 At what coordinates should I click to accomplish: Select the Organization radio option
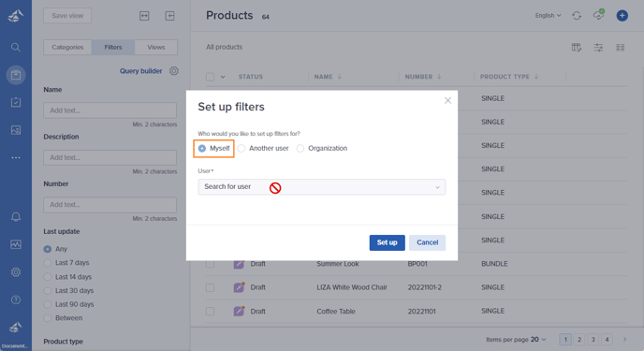pyautogui.click(x=322, y=148)
